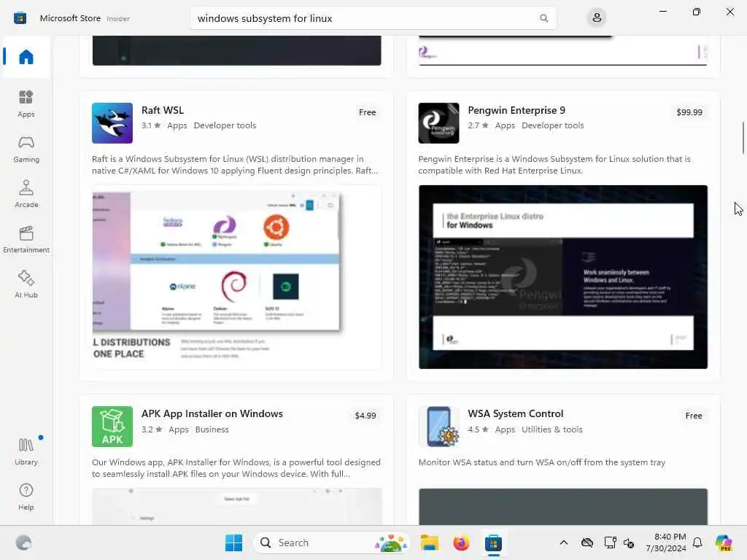Click 'Utilities & tools' category text
Viewport: 747px width, 560px height.
551,429
